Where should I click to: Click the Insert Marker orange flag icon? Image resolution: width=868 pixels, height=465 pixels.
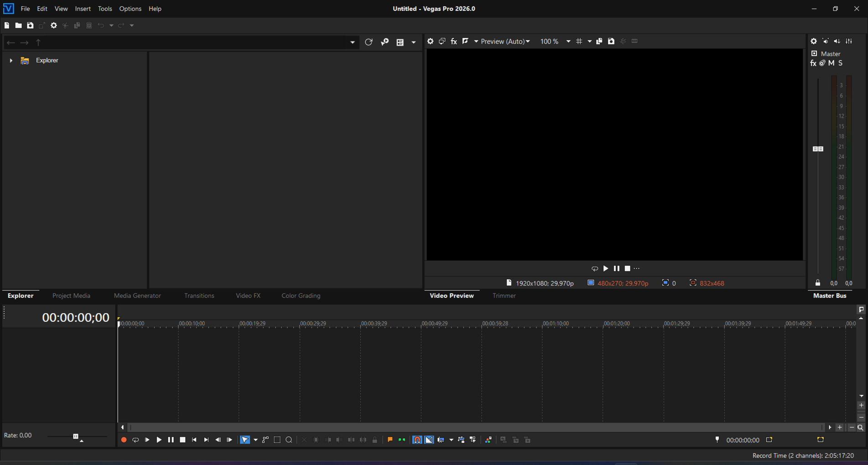coord(390,440)
